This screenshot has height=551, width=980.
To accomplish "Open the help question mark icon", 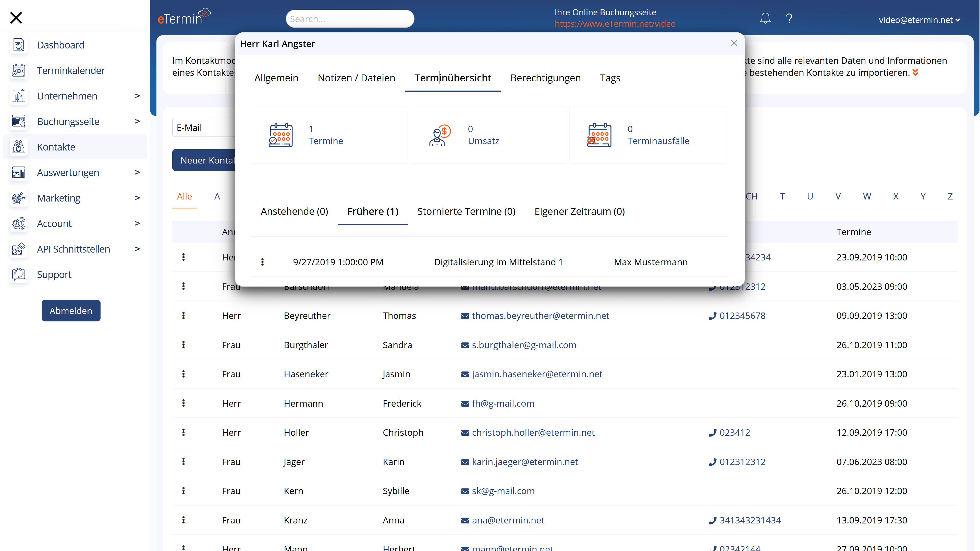I will click(x=789, y=18).
